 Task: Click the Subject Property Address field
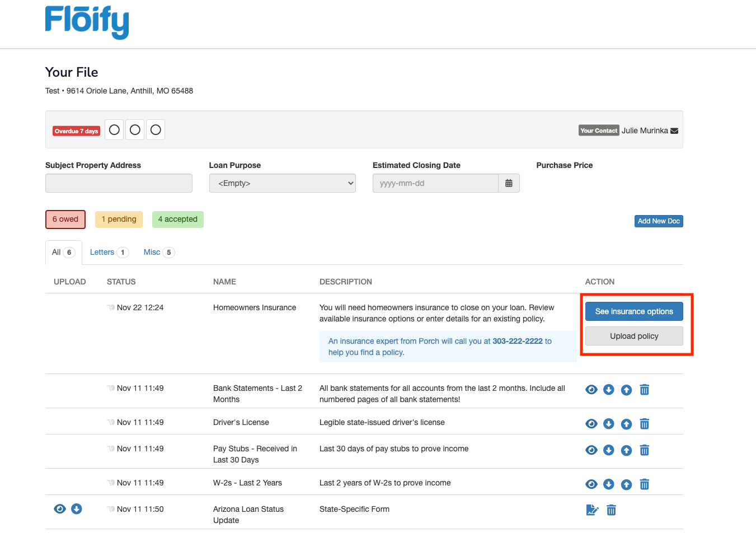[x=119, y=183]
